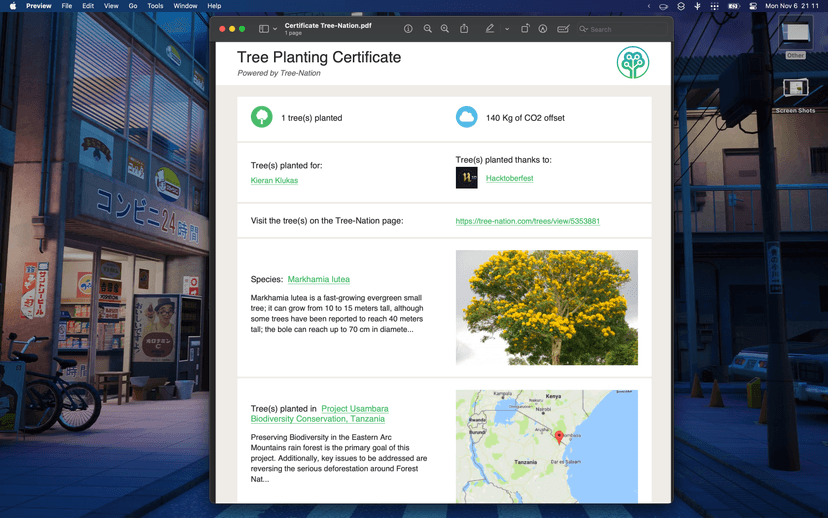Select the Highlight pen tool
The image size is (828, 518).
tap(490, 29)
